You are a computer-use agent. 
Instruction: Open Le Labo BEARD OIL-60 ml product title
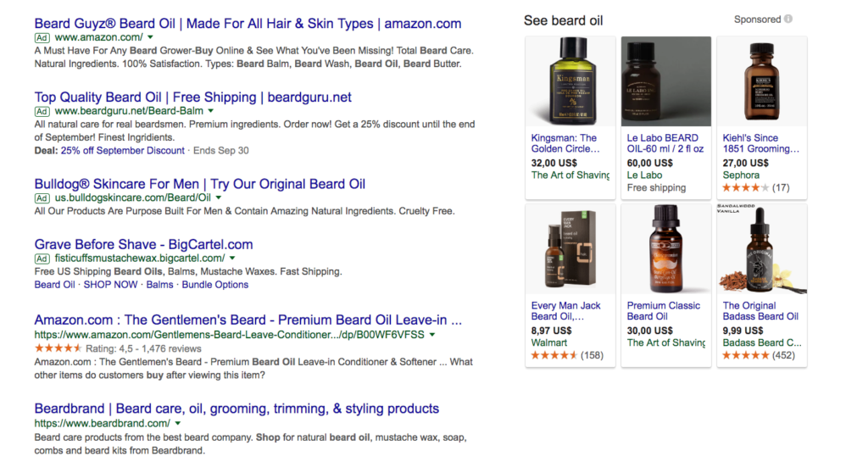click(x=665, y=143)
